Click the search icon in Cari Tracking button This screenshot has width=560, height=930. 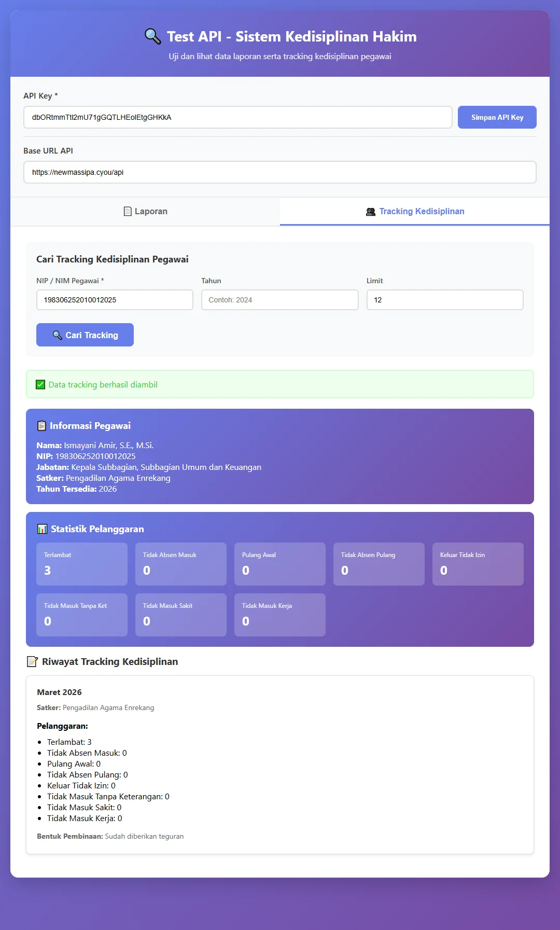click(x=57, y=335)
